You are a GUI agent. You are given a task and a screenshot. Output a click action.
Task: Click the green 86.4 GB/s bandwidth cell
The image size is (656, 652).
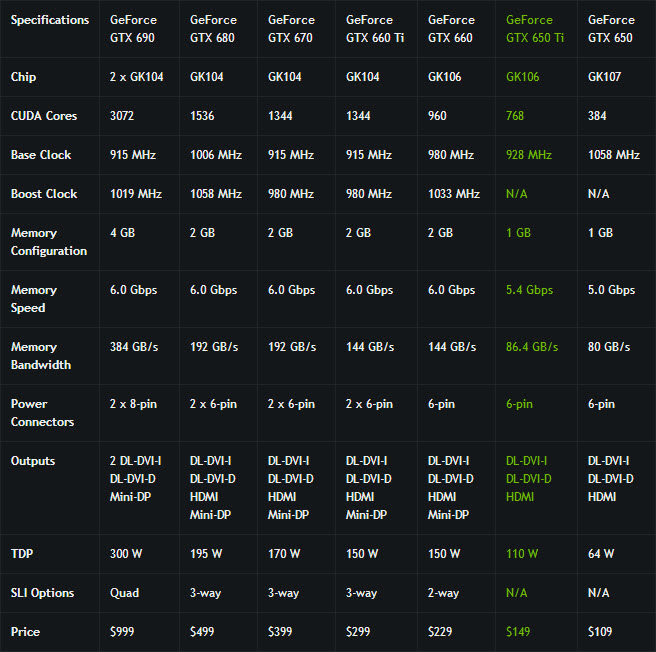(x=532, y=347)
